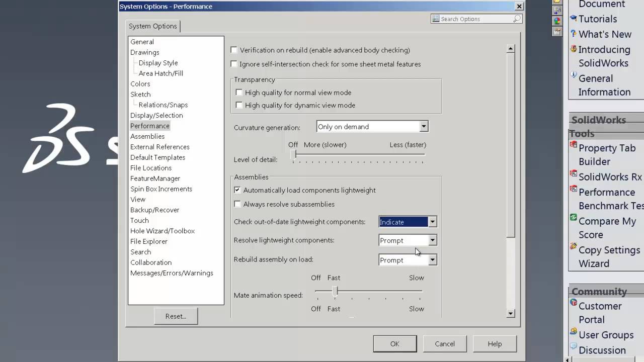This screenshot has height=362, width=644.
Task: Click the General Information info icon
Action: point(573,74)
